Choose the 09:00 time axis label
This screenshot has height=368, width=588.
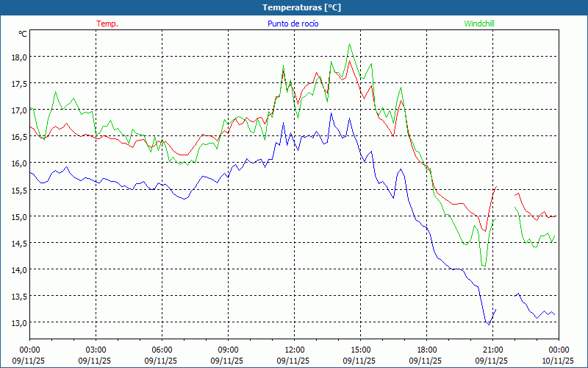[228, 350]
